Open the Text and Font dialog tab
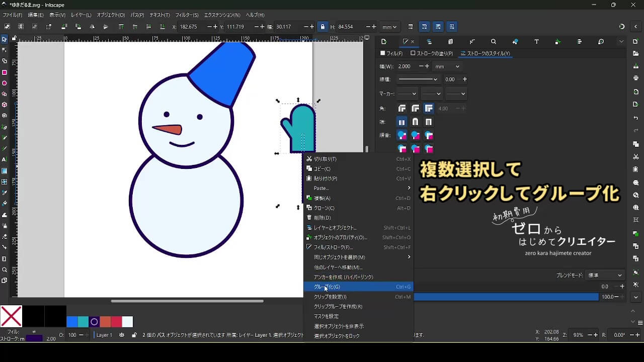Screen dimensions: 644x362 [x=536, y=42]
